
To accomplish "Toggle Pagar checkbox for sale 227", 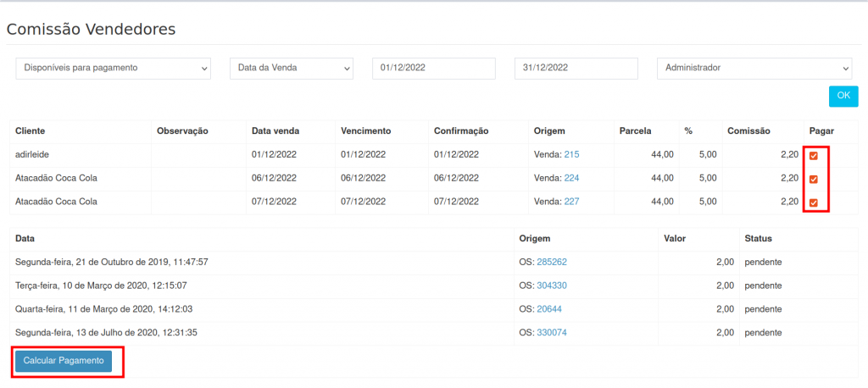I will click(x=813, y=203).
